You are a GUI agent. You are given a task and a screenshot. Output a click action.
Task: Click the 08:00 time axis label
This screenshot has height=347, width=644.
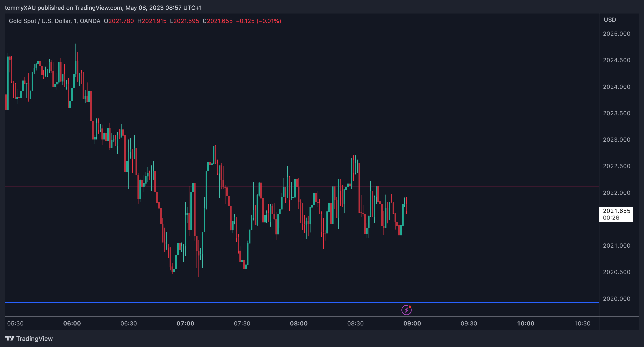(299, 324)
